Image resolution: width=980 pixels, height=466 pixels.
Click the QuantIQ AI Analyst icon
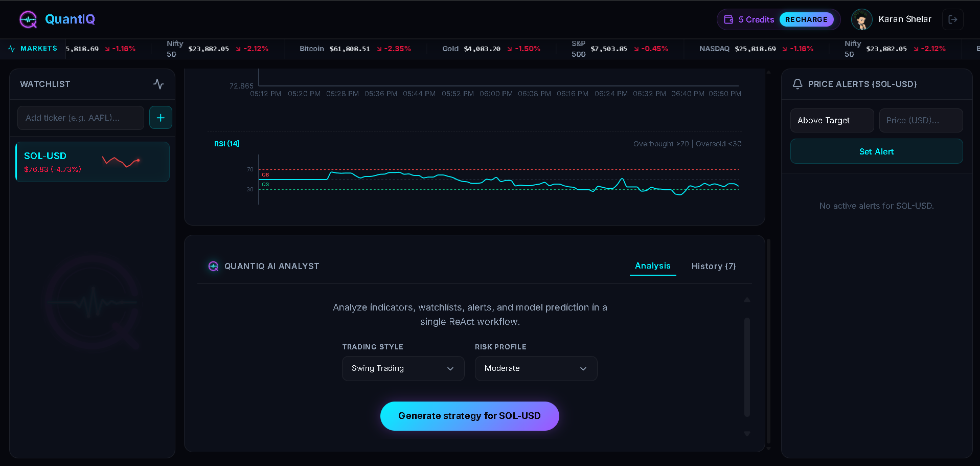pyautogui.click(x=213, y=266)
